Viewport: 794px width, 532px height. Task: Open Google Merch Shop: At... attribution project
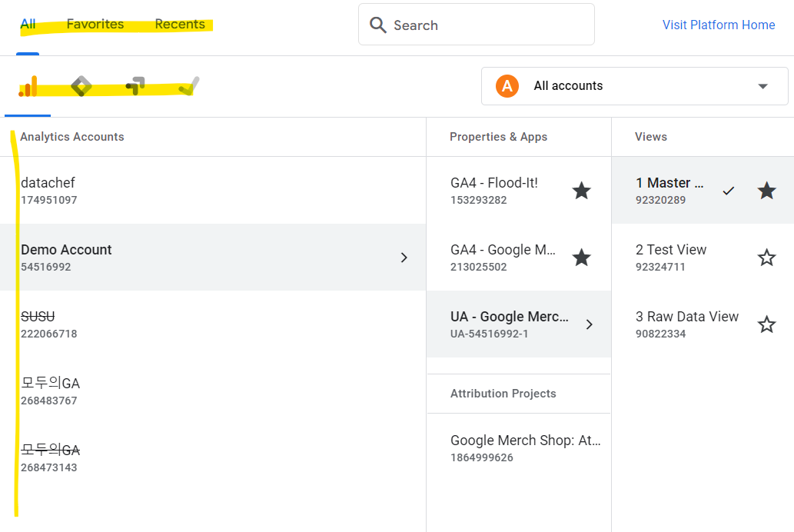point(519,448)
